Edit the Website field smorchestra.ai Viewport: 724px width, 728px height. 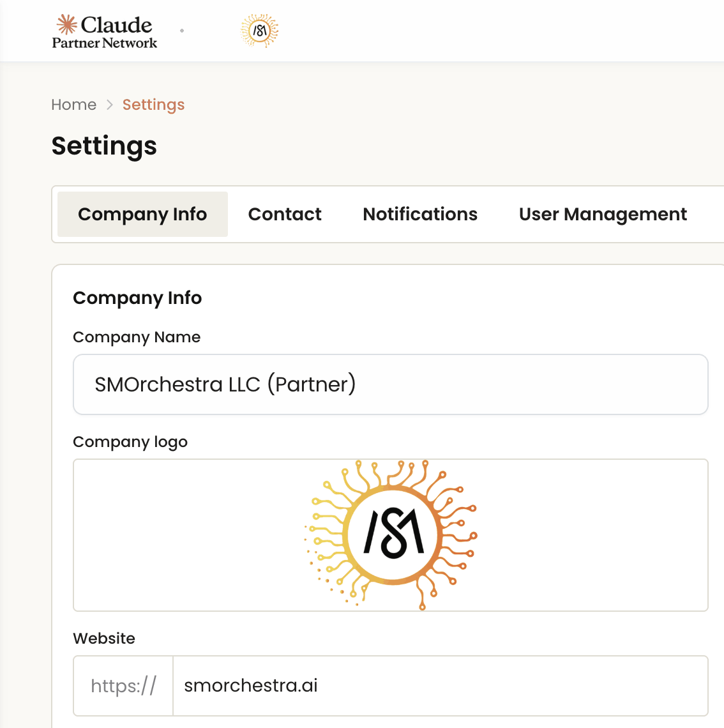point(441,686)
